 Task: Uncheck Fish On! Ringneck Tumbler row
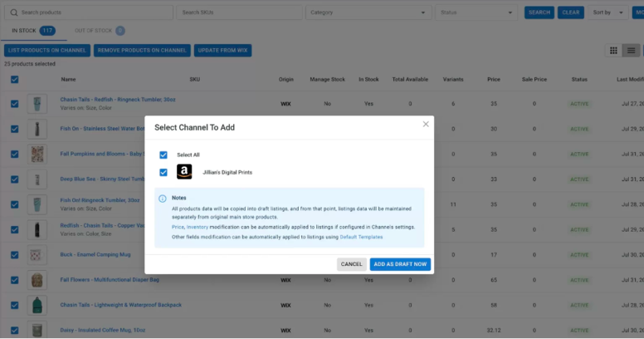[14, 204]
